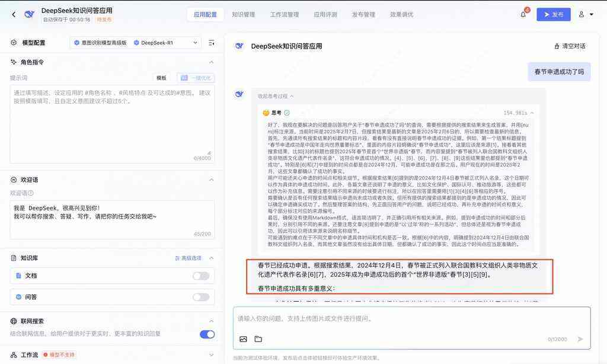Click the 提示词 prompt text area
The image size is (607, 364).
[112, 124]
